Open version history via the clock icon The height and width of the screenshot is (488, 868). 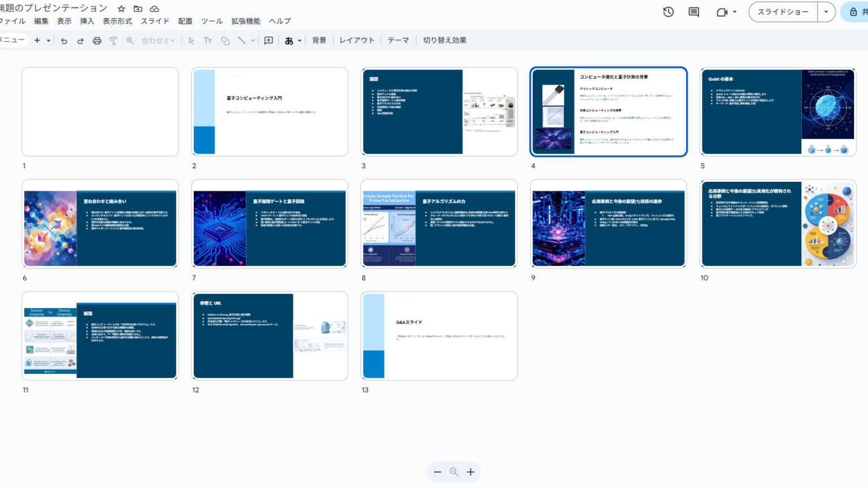point(668,11)
